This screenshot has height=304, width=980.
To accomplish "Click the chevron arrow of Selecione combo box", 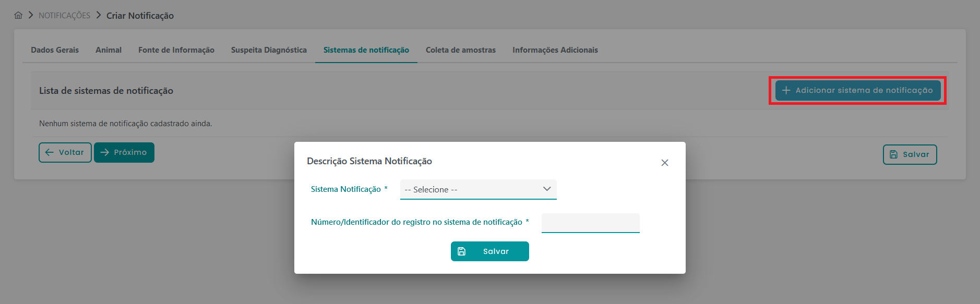I will 547,189.
